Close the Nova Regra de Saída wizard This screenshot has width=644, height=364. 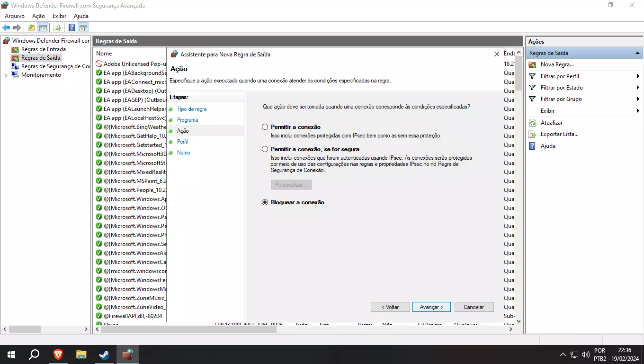497,55
